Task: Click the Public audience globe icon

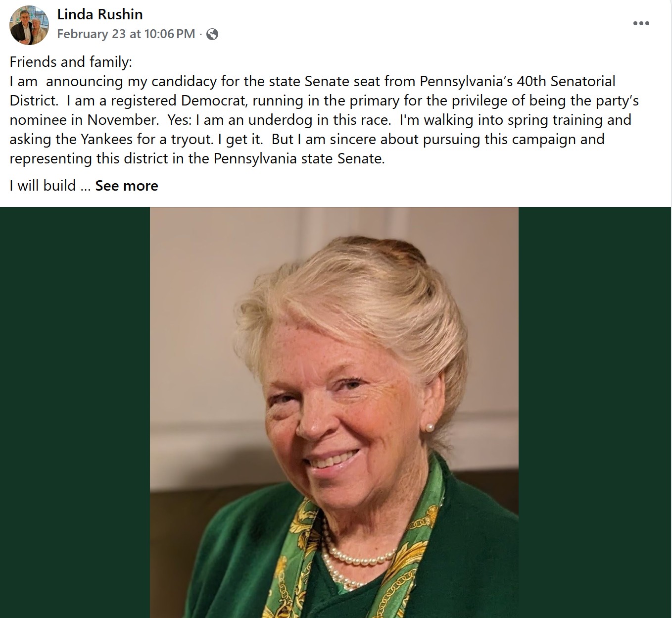Action: 212,34
